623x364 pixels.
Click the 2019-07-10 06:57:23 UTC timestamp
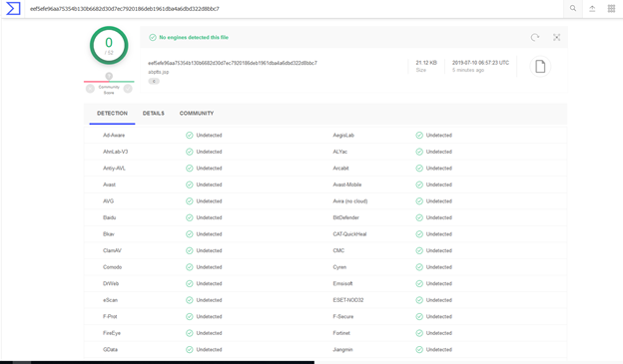click(x=481, y=63)
